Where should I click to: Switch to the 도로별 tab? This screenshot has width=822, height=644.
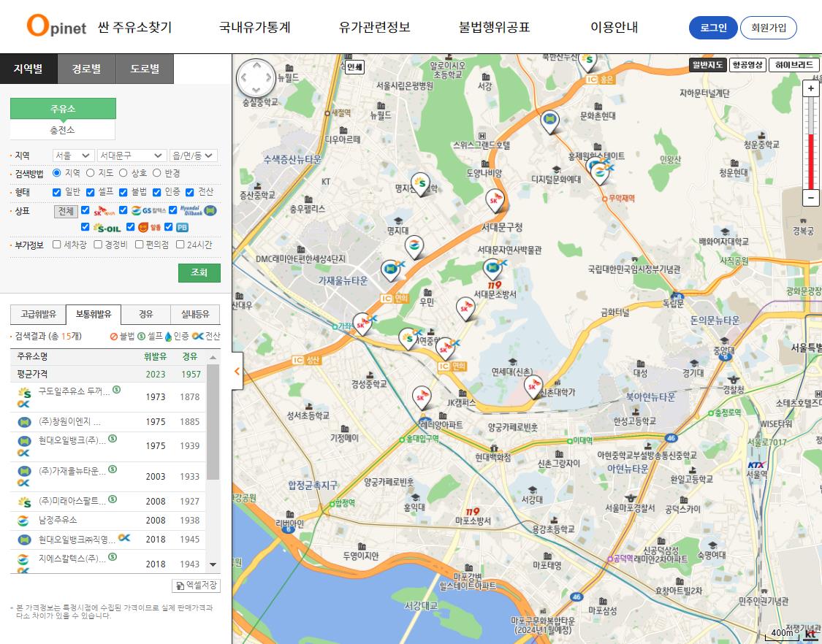point(145,69)
